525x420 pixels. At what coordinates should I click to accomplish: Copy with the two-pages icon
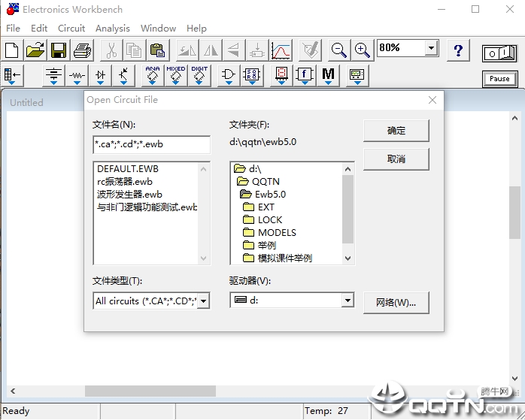click(x=135, y=50)
